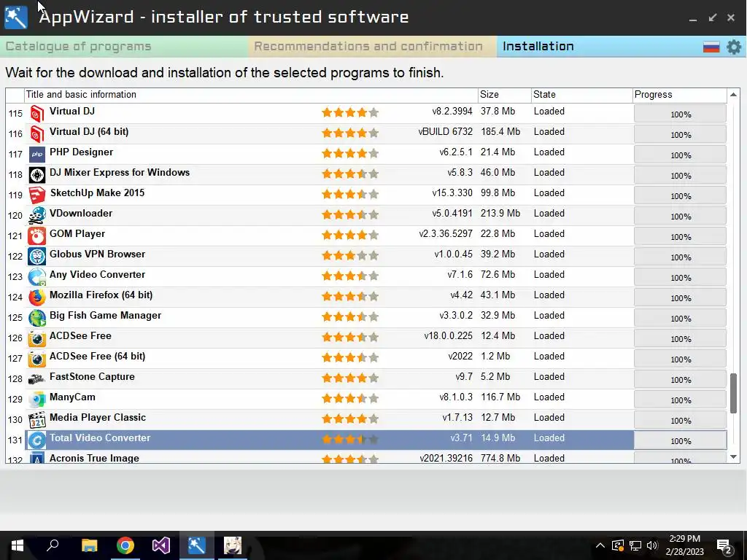Click the Title and basic information column header
Screen dimensions: 747x560
point(251,95)
